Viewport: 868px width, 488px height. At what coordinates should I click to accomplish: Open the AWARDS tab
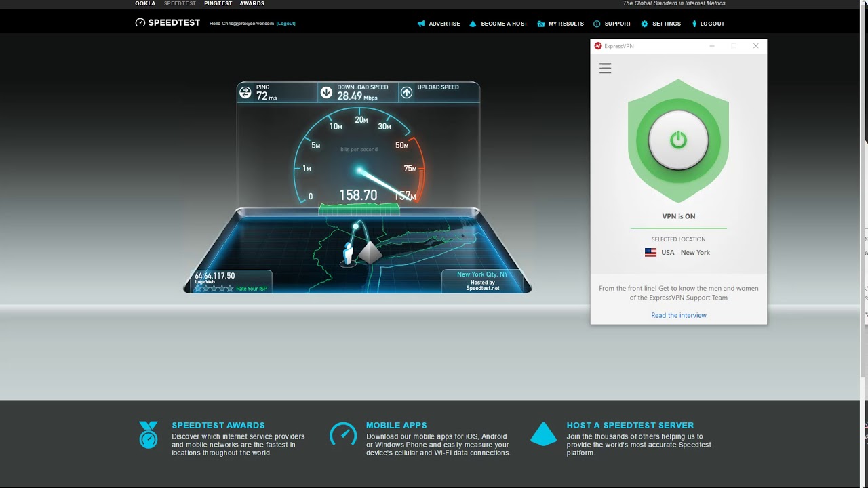click(252, 3)
